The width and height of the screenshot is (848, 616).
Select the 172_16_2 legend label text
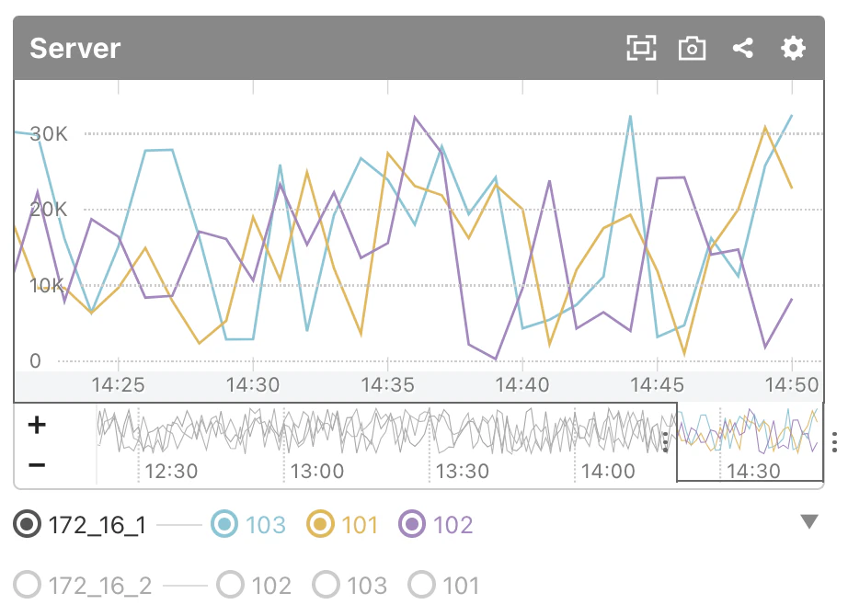100,586
